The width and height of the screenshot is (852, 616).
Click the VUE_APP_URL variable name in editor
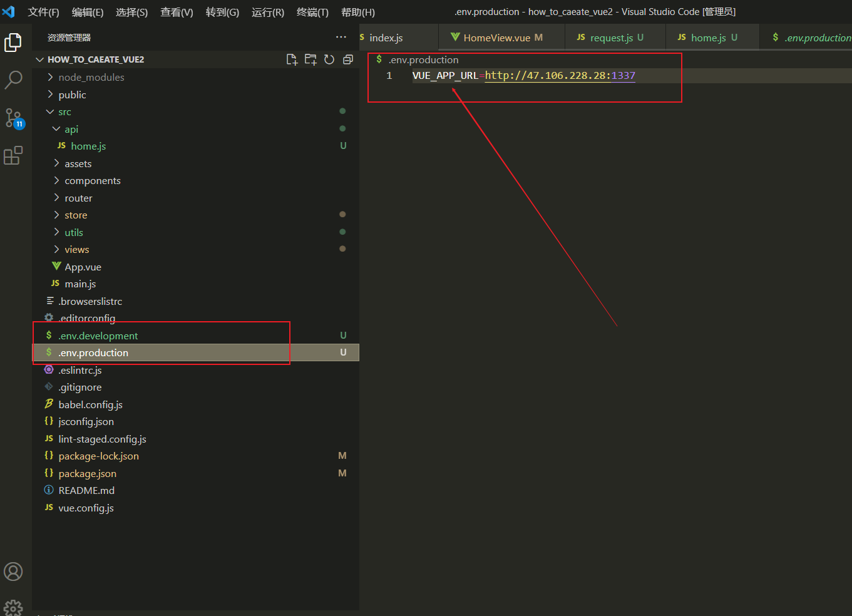pos(445,76)
